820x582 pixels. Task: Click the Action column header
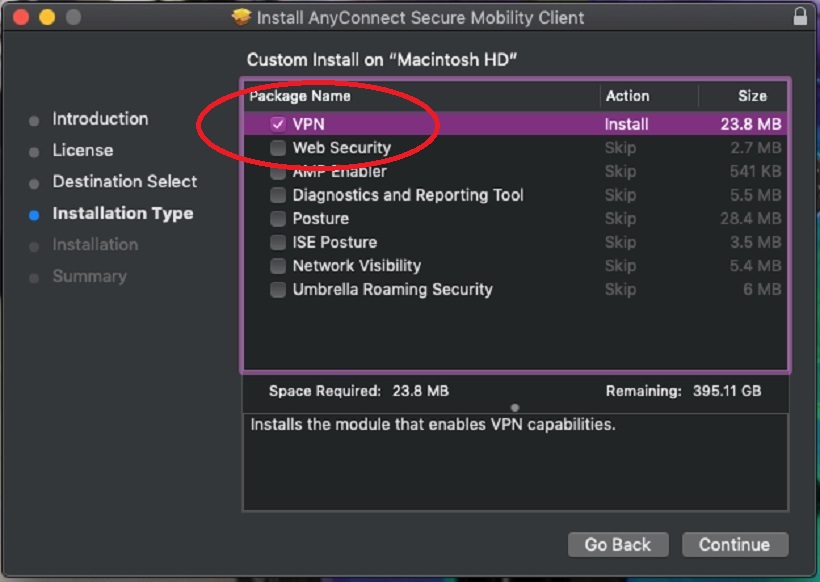[x=627, y=96]
